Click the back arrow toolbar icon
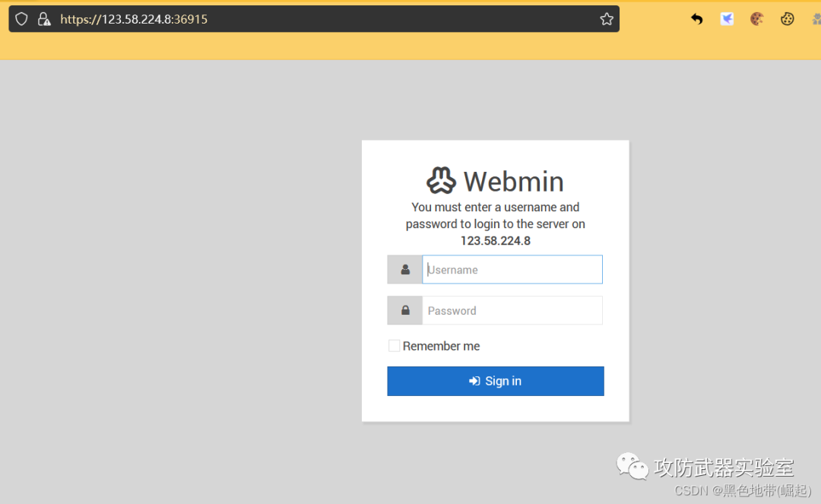 [x=696, y=19]
